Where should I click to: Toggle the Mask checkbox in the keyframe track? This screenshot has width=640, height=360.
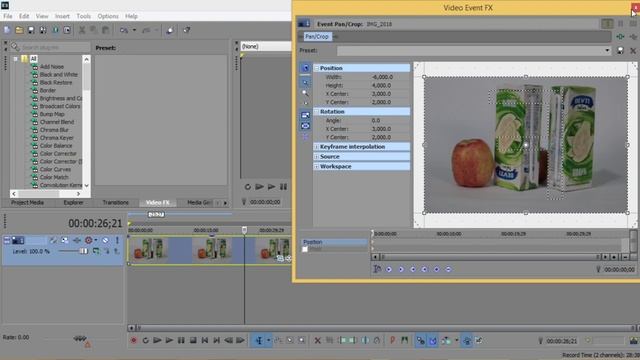click(x=305, y=249)
